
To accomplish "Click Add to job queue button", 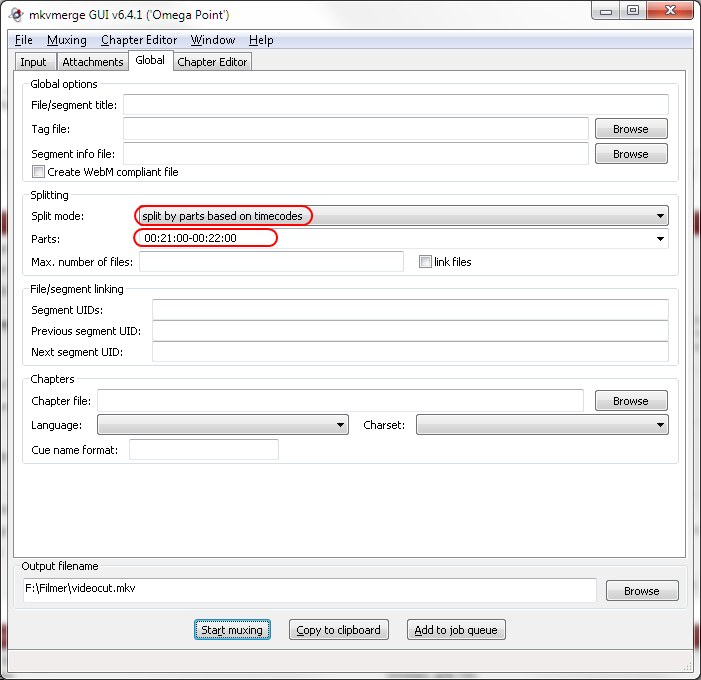I will 456,630.
